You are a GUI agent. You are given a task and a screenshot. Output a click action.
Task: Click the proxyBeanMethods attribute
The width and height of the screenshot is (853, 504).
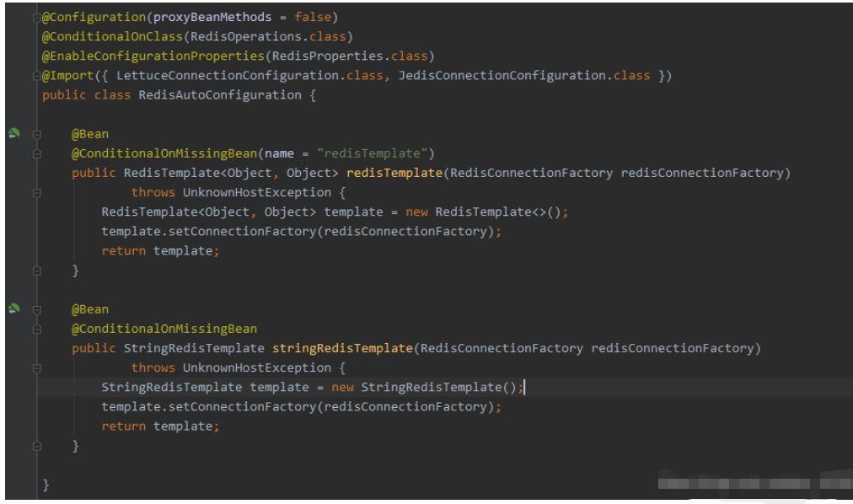coord(212,18)
